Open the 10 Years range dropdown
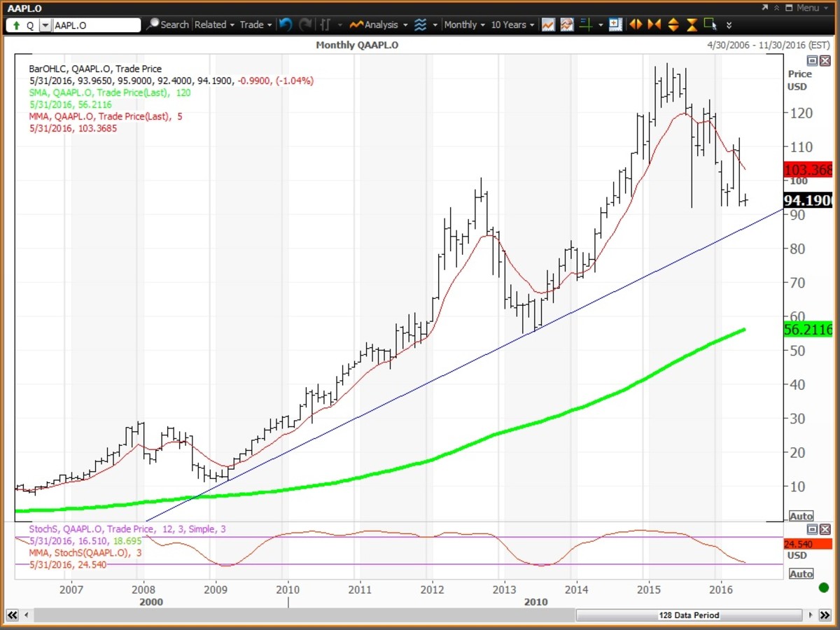The height and width of the screenshot is (630, 840). 512,24
